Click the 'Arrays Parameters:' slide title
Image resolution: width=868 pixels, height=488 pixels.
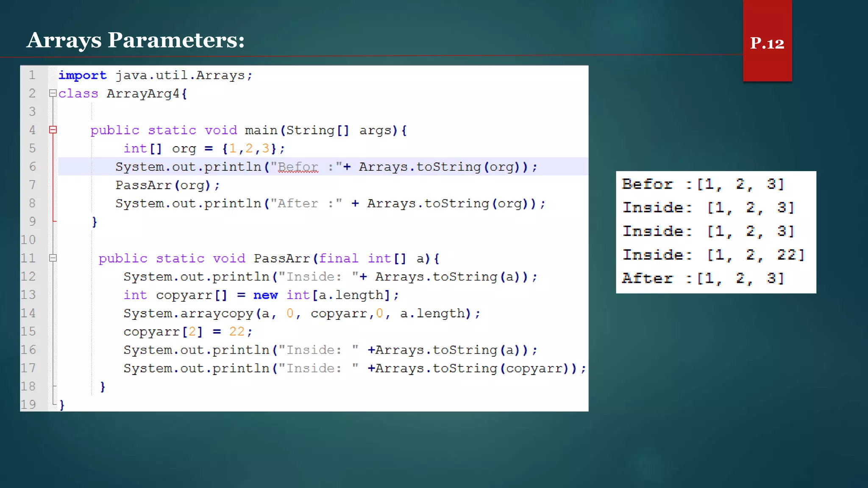tap(136, 41)
